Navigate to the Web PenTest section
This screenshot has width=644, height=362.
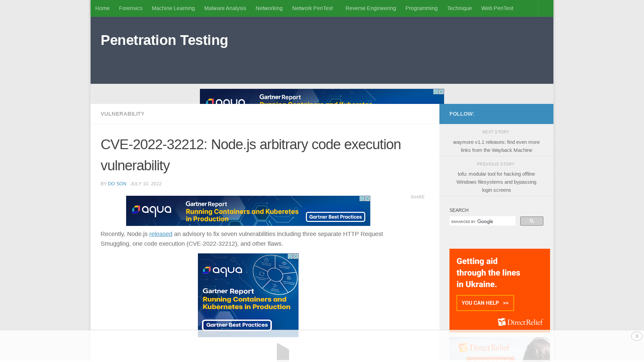click(x=497, y=8)
